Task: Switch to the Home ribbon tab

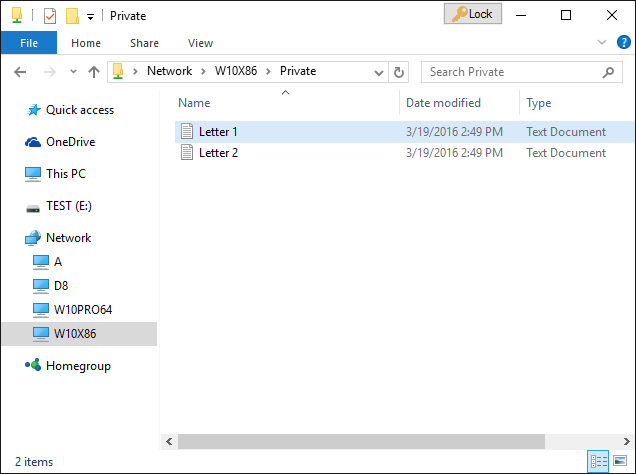Action: tap(86, 43)
